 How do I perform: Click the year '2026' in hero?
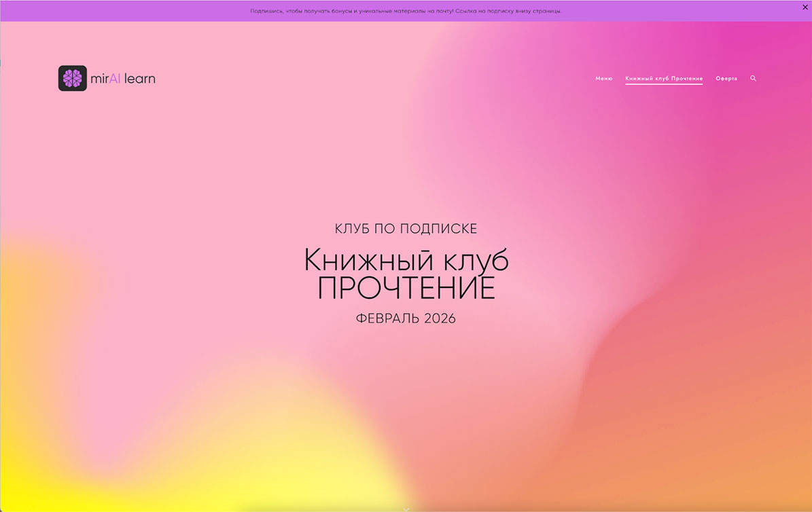[440, 318]
